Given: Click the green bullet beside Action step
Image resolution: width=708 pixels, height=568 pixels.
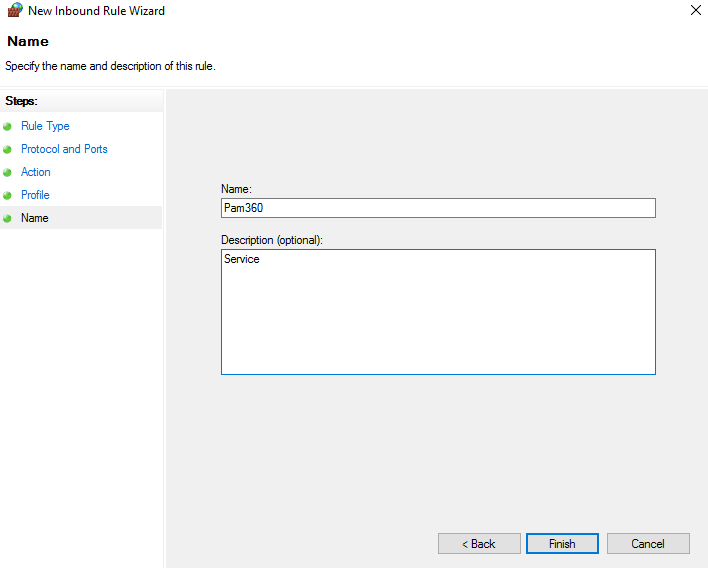Looking at the screenshot, I should tap(8, 173).
